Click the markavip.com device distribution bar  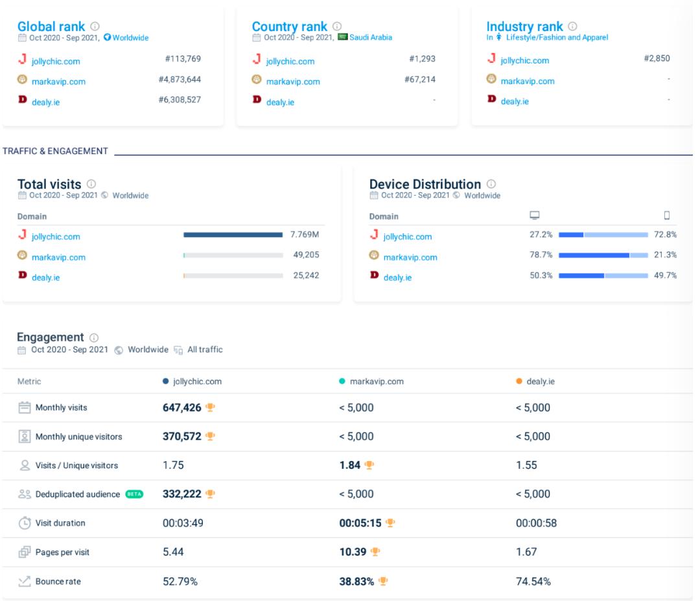click(603, 255)
